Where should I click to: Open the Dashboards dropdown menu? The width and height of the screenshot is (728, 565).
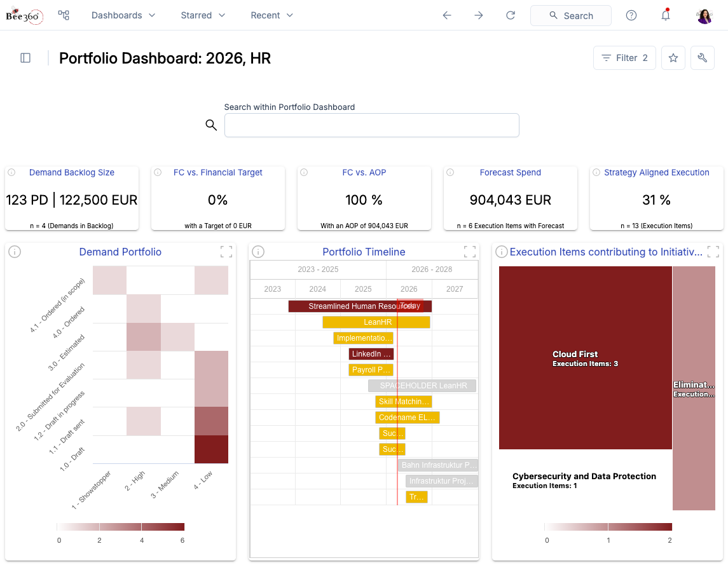pyautogui.click(x=123, y=15)
